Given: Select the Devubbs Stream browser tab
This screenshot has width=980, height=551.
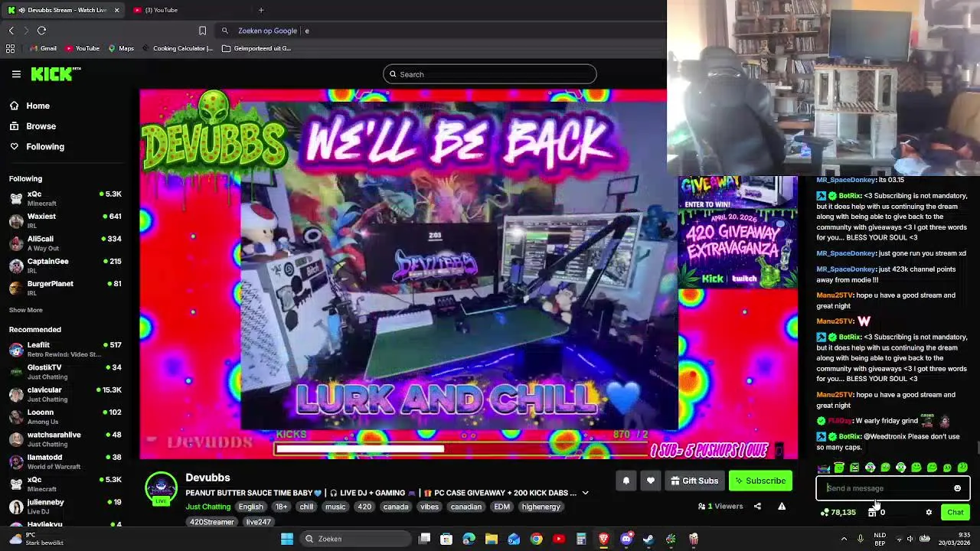Looking at the screenshot, I should tap(63, 10).
